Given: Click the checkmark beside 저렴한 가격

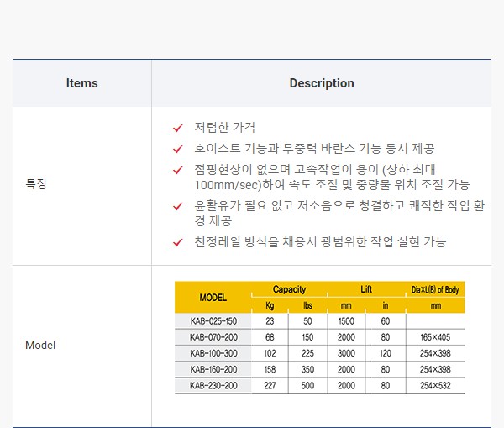Looking at the screenshot, I should (x=177, y=128).
